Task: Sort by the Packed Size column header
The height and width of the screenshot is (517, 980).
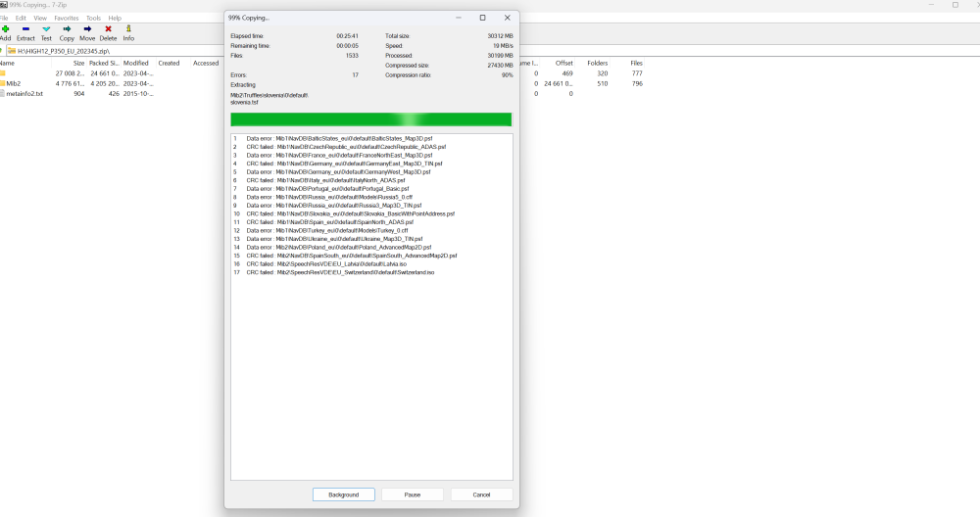Action: (x=103, y=63)
